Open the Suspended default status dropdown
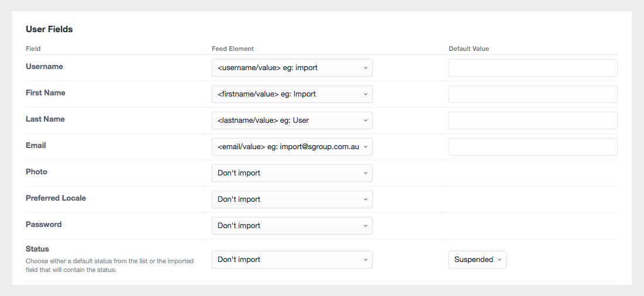This screenshot has width=644, height=296. point(477,260)
